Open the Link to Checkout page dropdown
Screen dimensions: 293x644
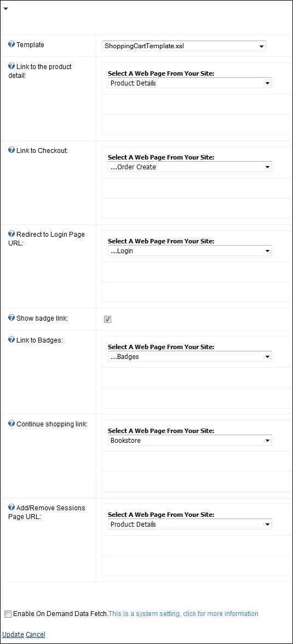(189, 167)
